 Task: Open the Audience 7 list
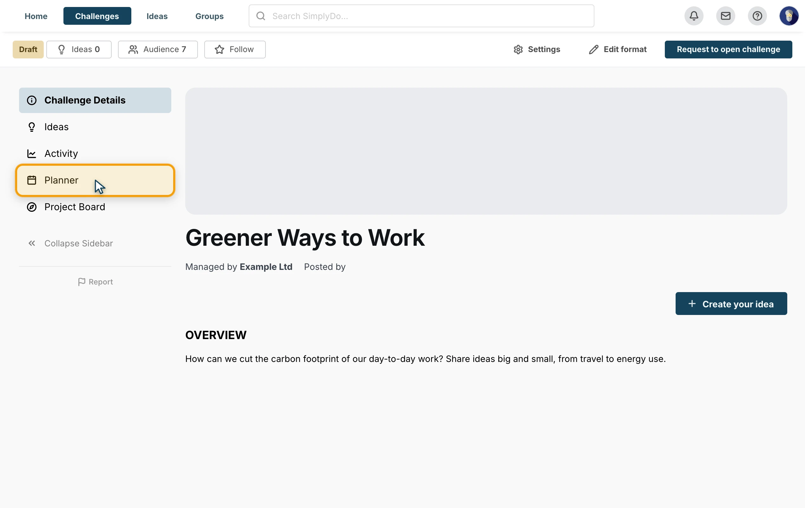pyautogui.click(x=158, y=50)
